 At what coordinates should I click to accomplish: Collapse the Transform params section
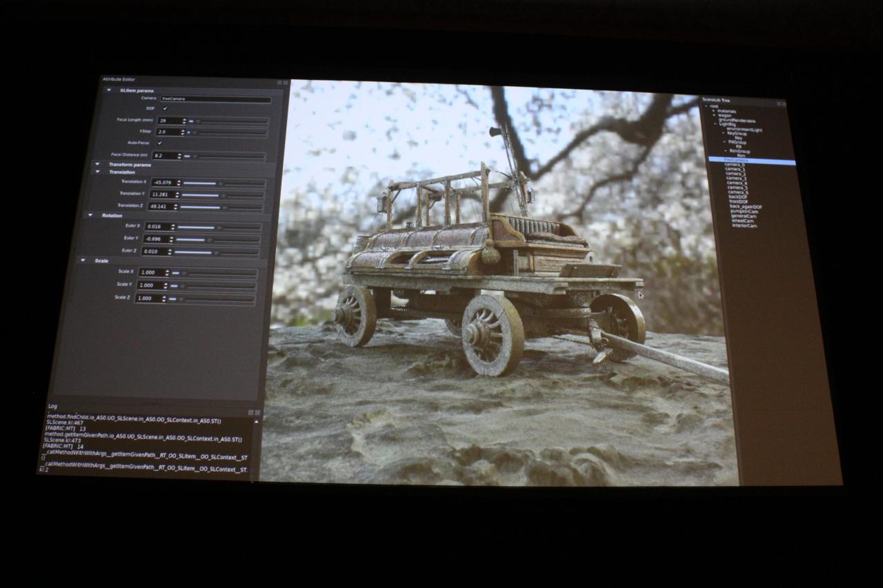point(97,164)
